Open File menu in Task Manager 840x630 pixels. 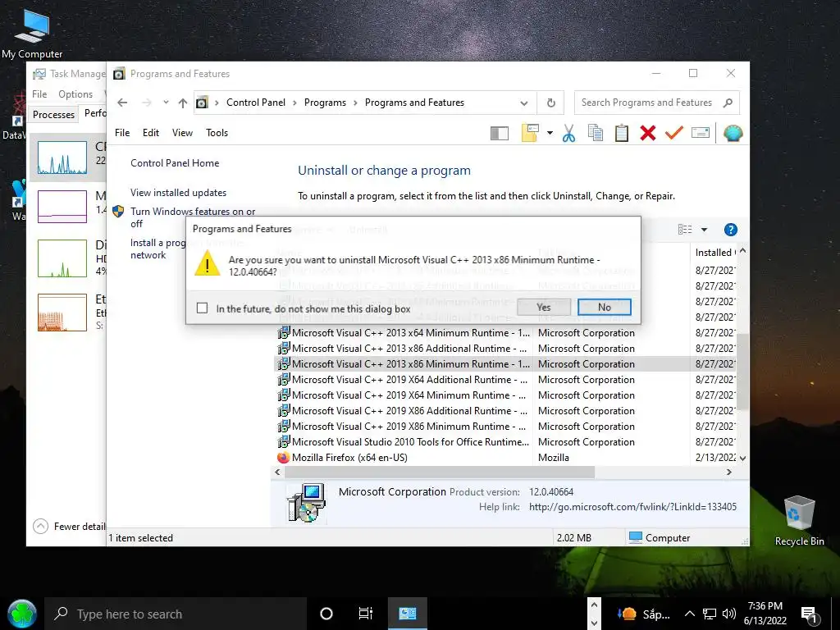pyautogui.click(x=39, y=94)
